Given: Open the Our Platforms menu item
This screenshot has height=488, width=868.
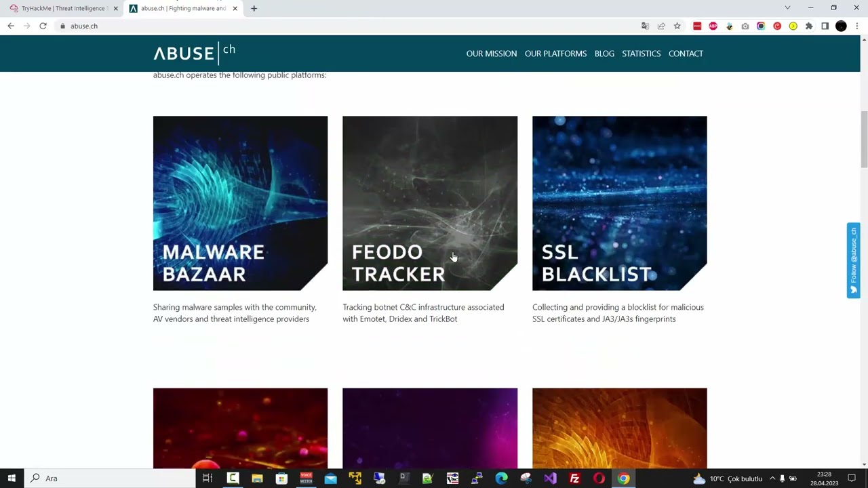Looking at the screenshot, I should [555, 54].
